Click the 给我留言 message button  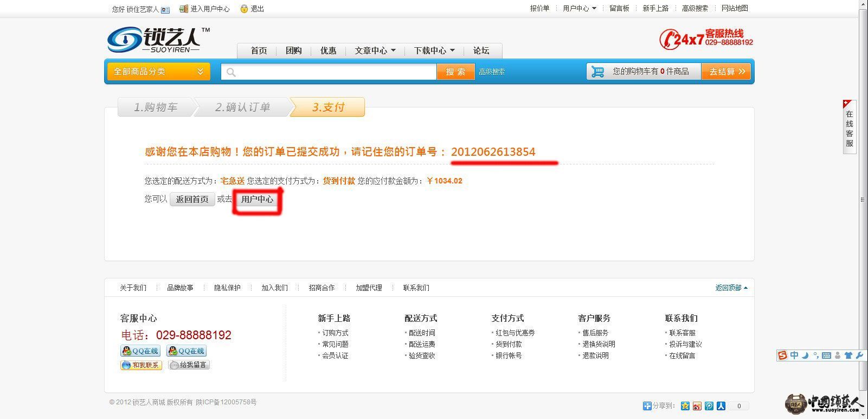189,365
